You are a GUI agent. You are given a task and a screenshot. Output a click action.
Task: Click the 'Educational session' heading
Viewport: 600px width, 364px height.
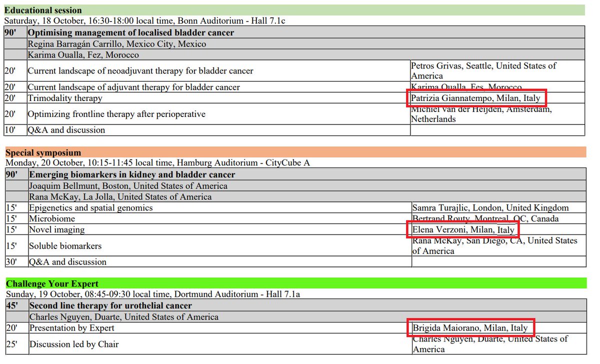43,10
